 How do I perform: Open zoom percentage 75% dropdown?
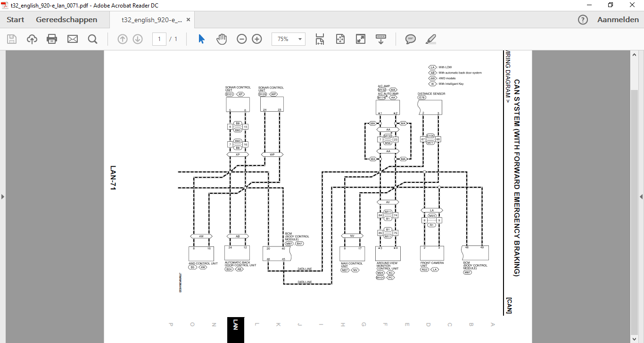tap(289, 39)
